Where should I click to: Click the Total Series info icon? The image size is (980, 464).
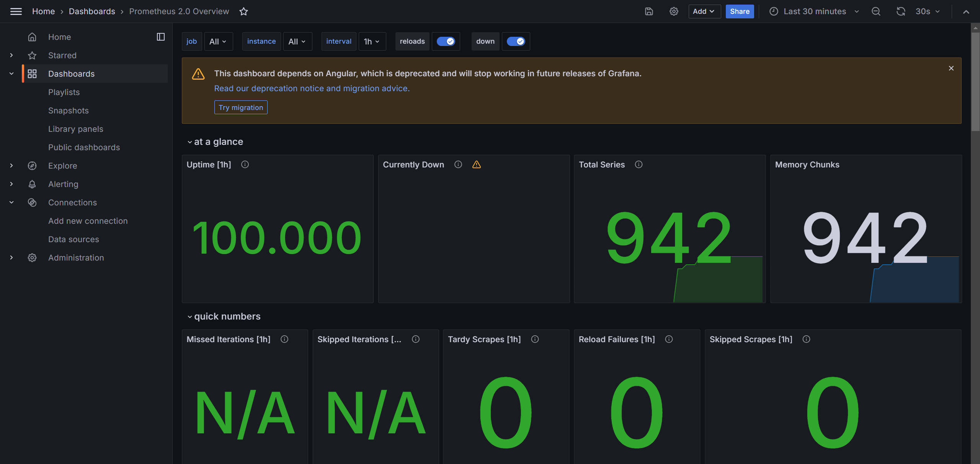[639, 164]
